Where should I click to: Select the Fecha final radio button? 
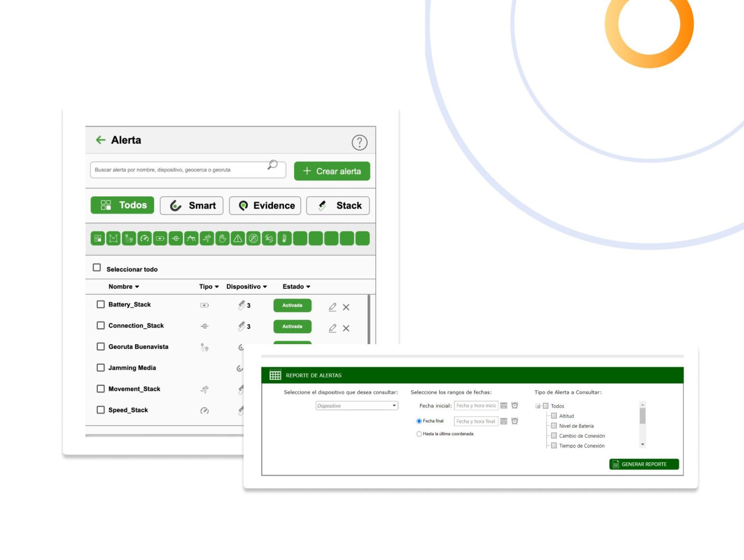tap(419, 421)
